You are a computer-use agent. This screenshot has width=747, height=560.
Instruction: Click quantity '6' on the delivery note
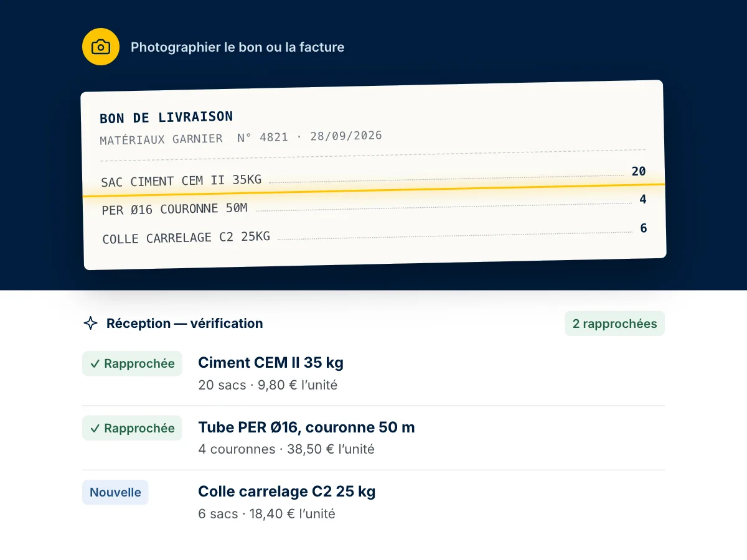coord(644,228)
